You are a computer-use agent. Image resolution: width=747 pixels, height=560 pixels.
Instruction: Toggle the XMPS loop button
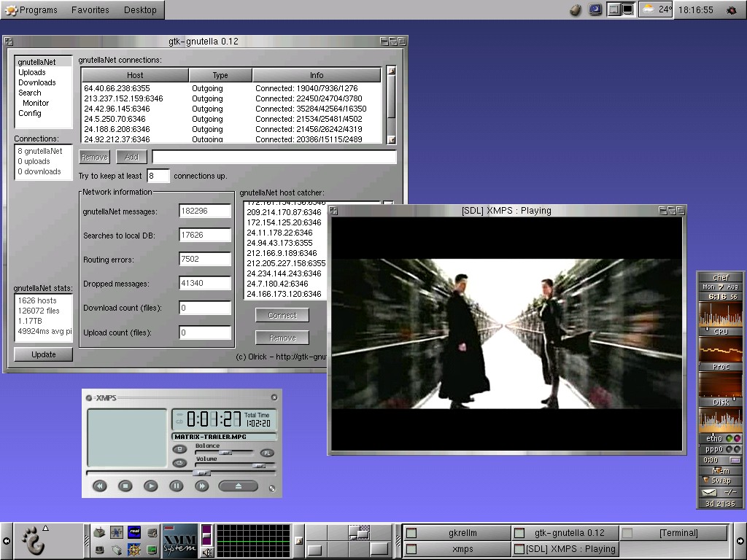tap(179, 462)
